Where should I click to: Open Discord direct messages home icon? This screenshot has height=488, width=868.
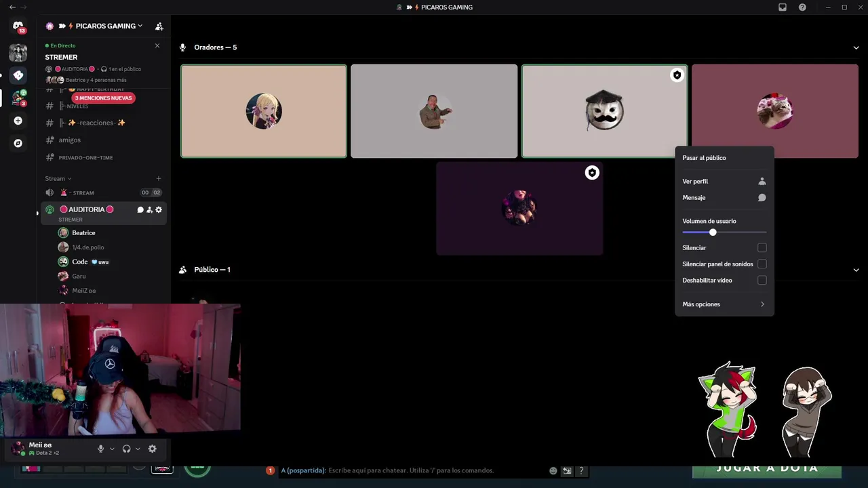18,26
